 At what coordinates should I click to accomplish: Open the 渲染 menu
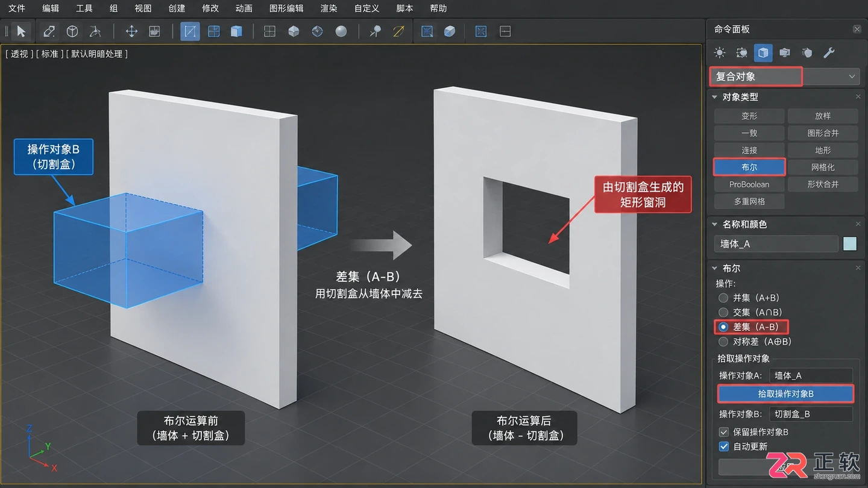click(x=329, y=8)
